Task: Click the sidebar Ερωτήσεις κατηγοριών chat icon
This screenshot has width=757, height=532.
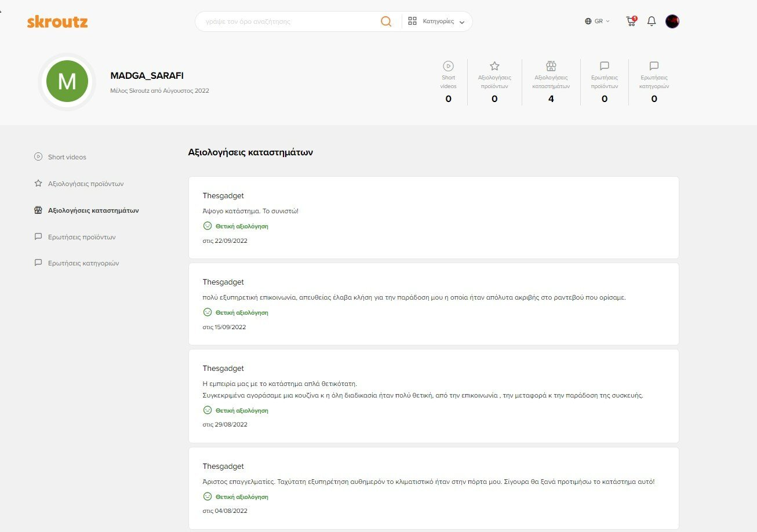Action: pyautogui.click(x=38, y=263)
